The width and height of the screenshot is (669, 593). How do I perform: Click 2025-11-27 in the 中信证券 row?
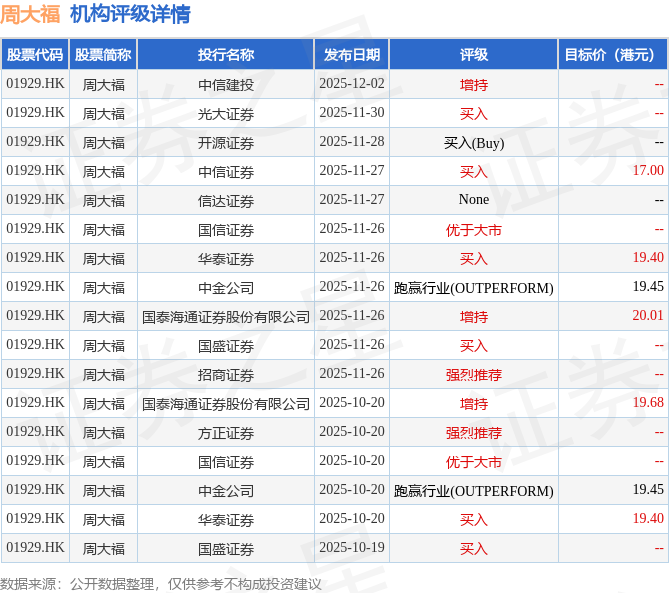pyautogui.click(x=352, y=171)
